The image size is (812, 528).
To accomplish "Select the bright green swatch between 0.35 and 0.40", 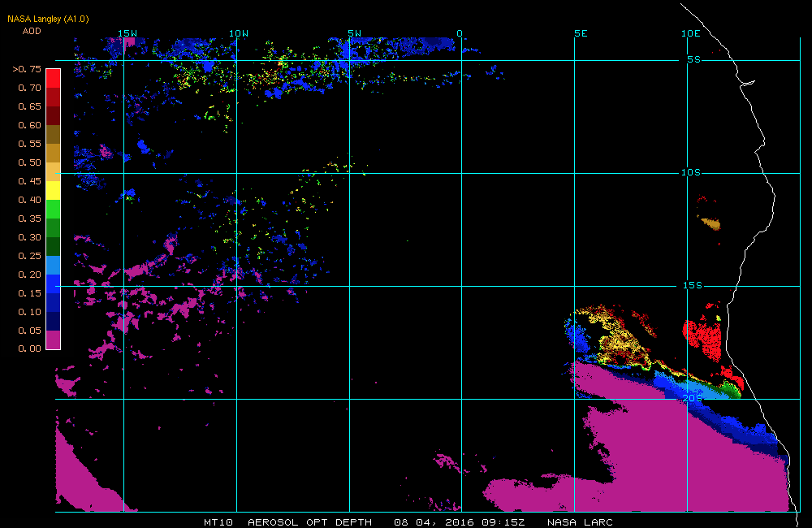I will tap(54, 209).
